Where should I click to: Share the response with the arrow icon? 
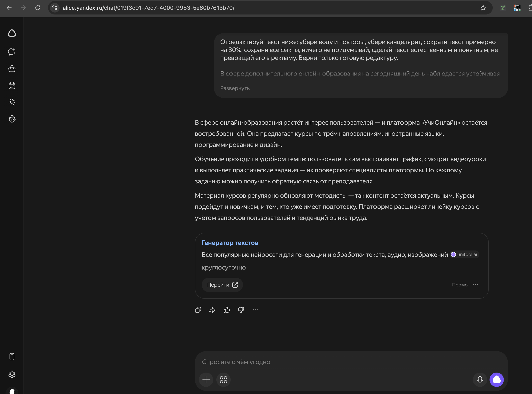212,310
